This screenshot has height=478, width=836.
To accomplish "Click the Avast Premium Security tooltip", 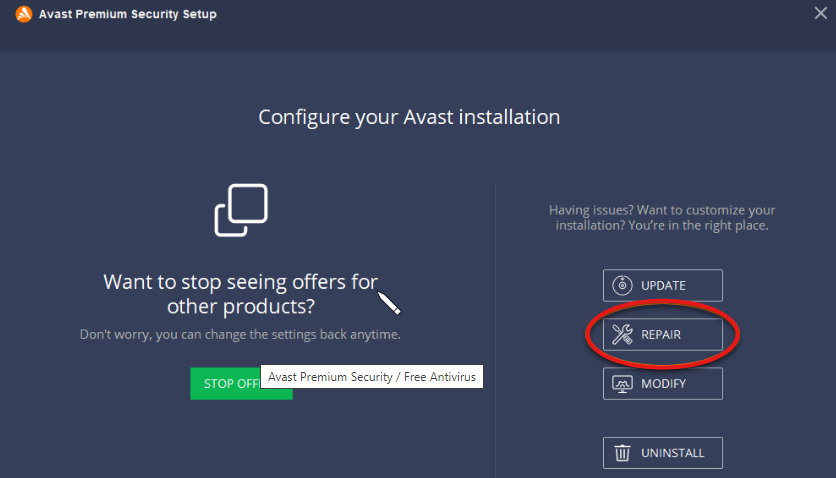I will click(x=372, y=377).
